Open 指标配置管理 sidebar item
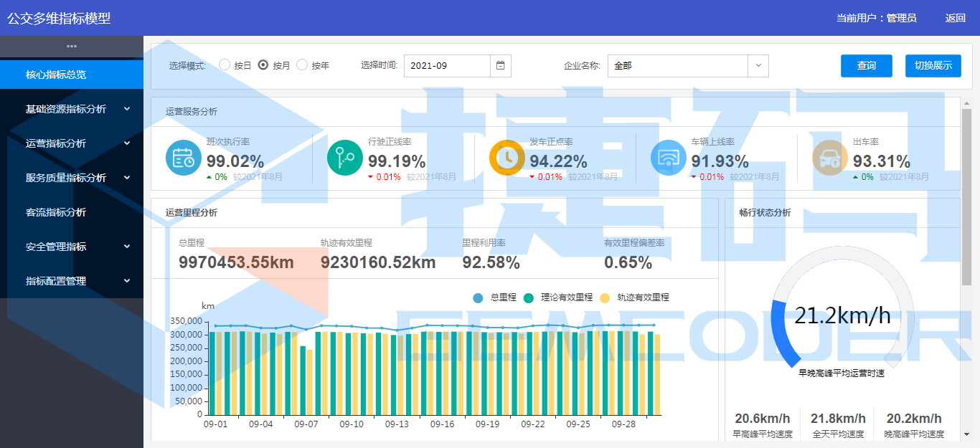980x448 pixels. click(x=72, y=281)
